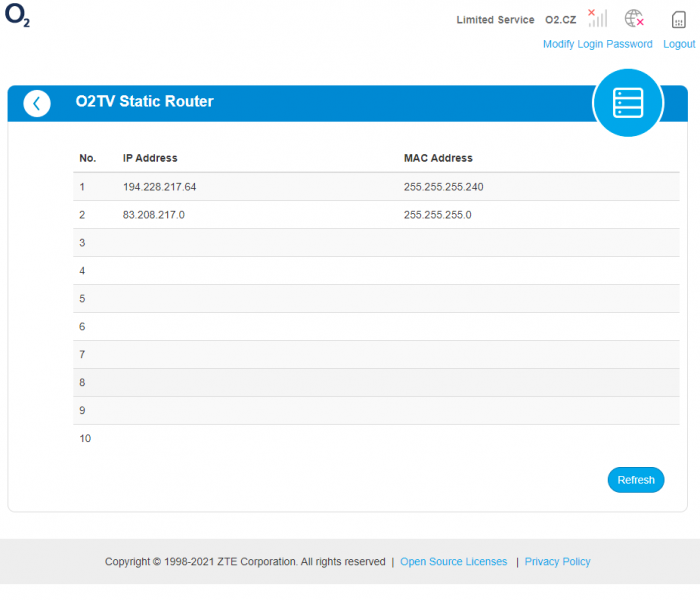The image size is (700, 600).
Task: Select IP address 83.208.217.0
Action: coord(154,215)
